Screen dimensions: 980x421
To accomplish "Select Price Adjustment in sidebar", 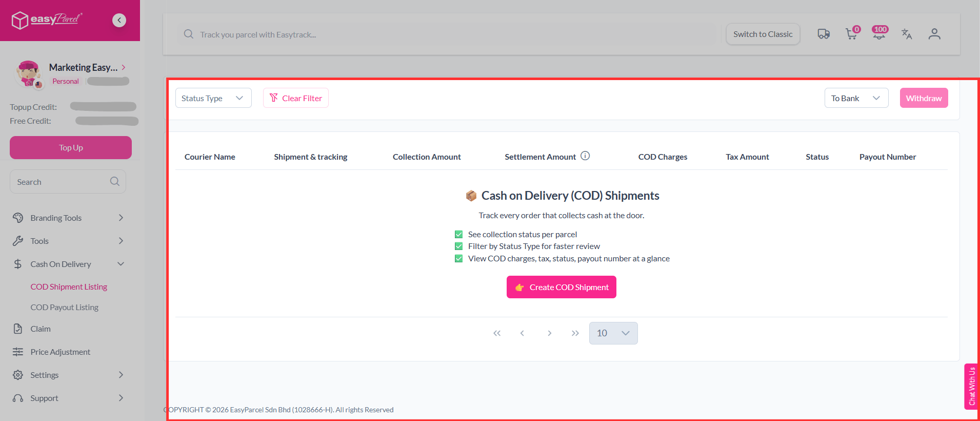I will coord(61,352).
